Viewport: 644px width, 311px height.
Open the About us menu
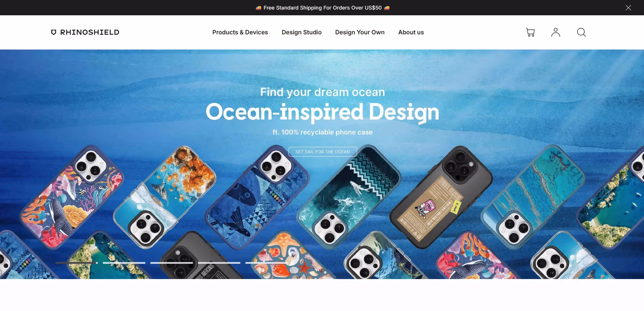(411, 32)
